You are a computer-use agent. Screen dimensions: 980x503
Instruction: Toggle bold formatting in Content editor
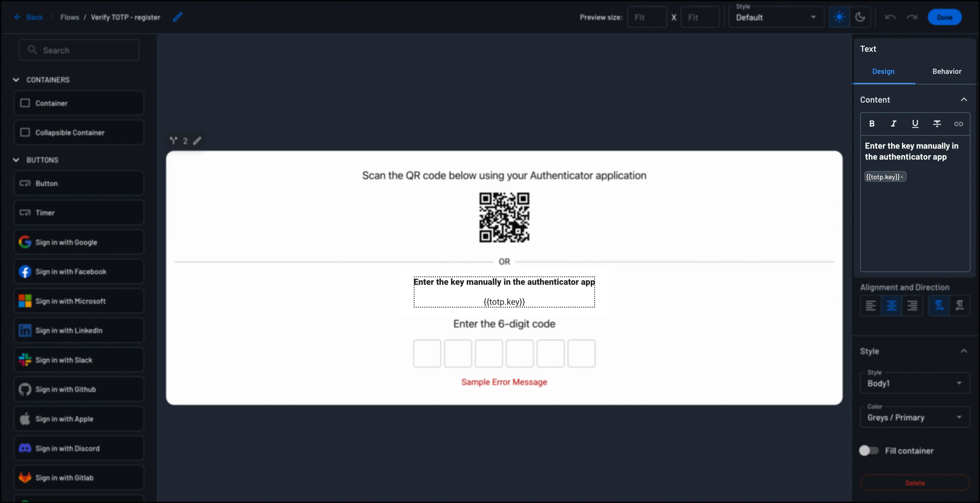[872, 124]
